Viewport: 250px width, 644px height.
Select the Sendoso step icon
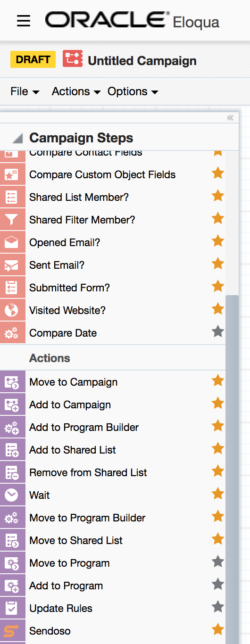[12, 631]
